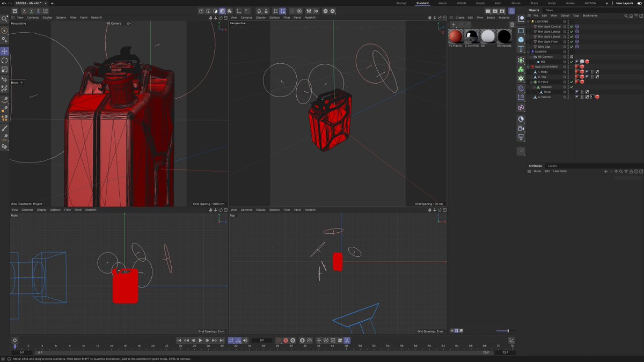Click the current frame field 0 F
This screenshot has height=362, width=644.
[x=261, y=341]
